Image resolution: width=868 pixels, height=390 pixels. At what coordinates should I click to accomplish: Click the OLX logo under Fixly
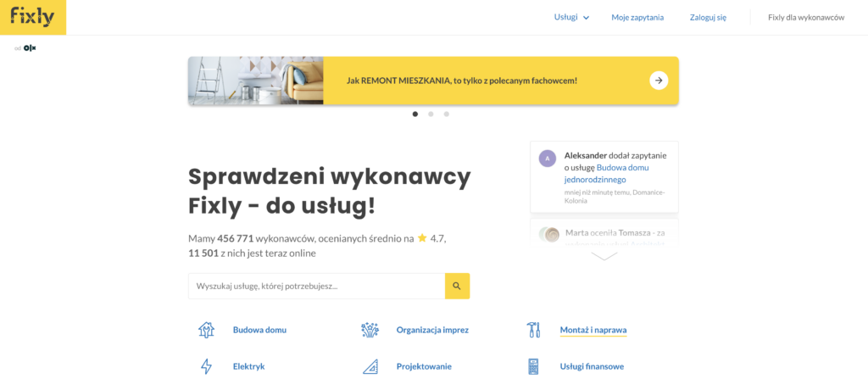[30, 48]
